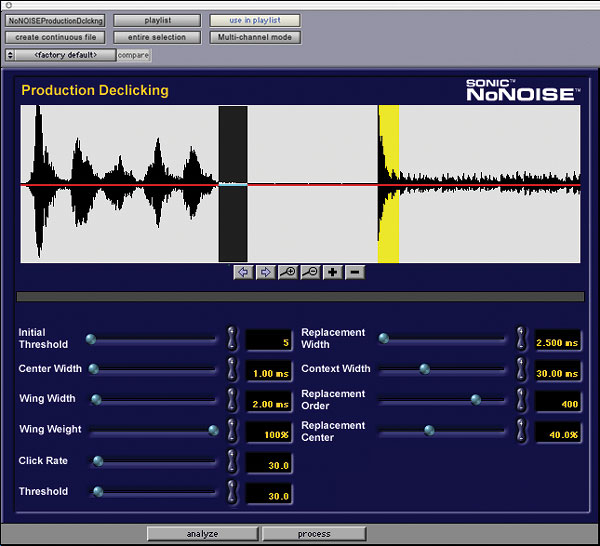Open the entire selection selector
600x546 pixels.
coord(157,37)
